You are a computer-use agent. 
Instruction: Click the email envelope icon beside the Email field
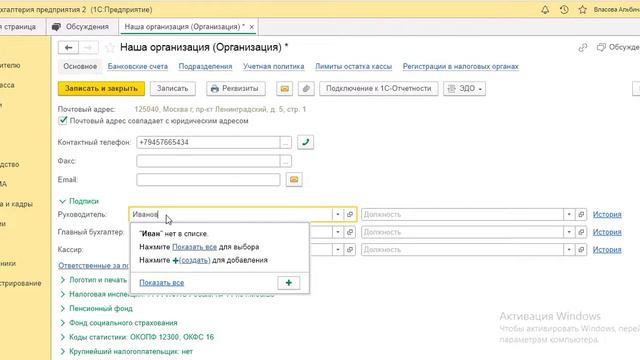(294, 180)
